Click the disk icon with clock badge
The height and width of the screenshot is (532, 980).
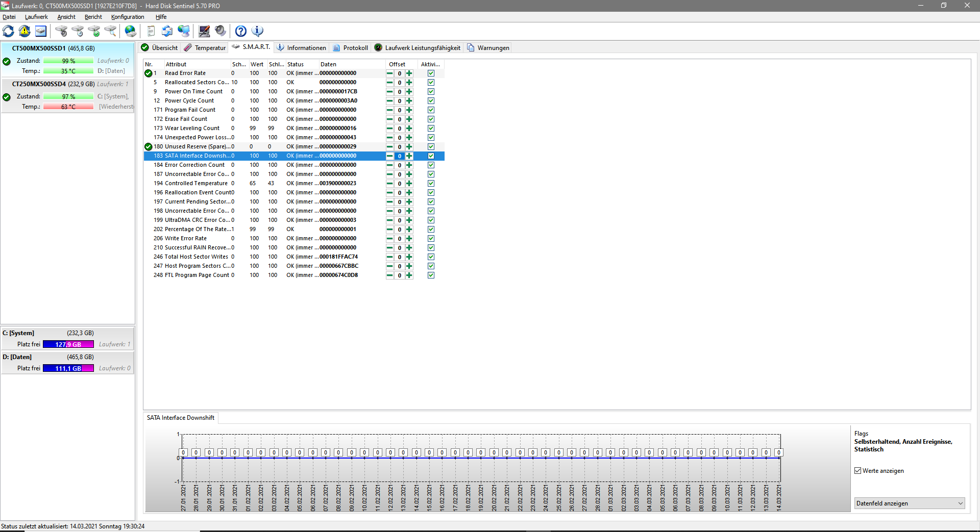[78, 31]
